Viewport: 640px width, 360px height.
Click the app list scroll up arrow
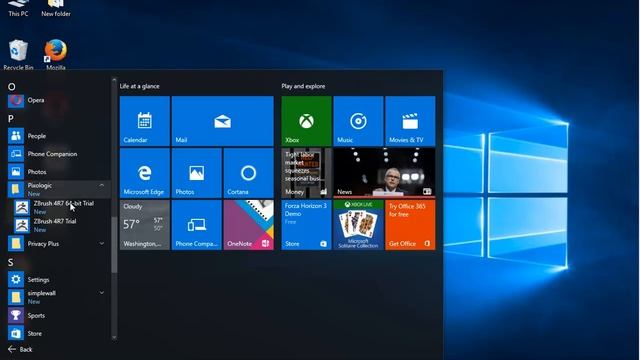(x=114, y=80)
